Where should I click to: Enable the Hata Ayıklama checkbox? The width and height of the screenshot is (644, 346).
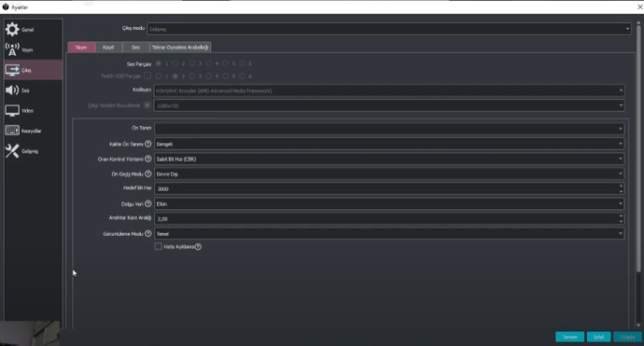(x=158, y=246)
